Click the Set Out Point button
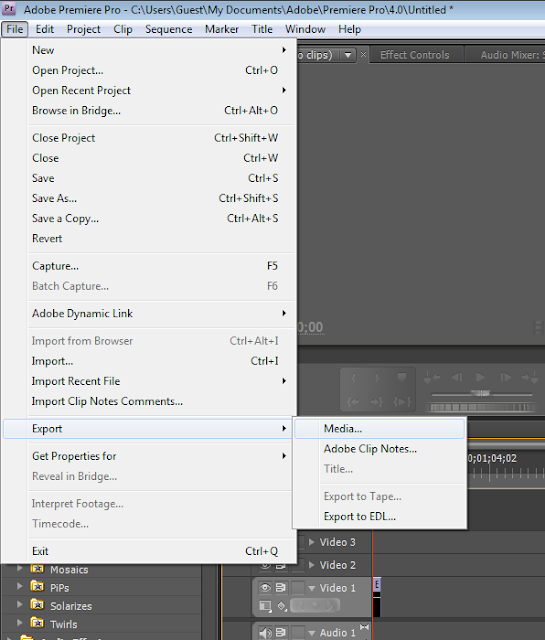The height and width of the screenshot is (640, 545). coord(378,378)
